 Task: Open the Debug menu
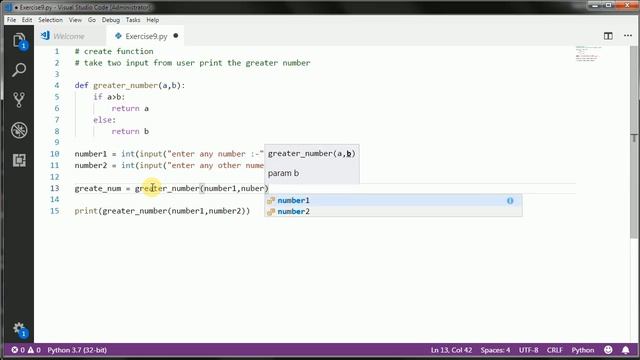[x=111, y=20]
